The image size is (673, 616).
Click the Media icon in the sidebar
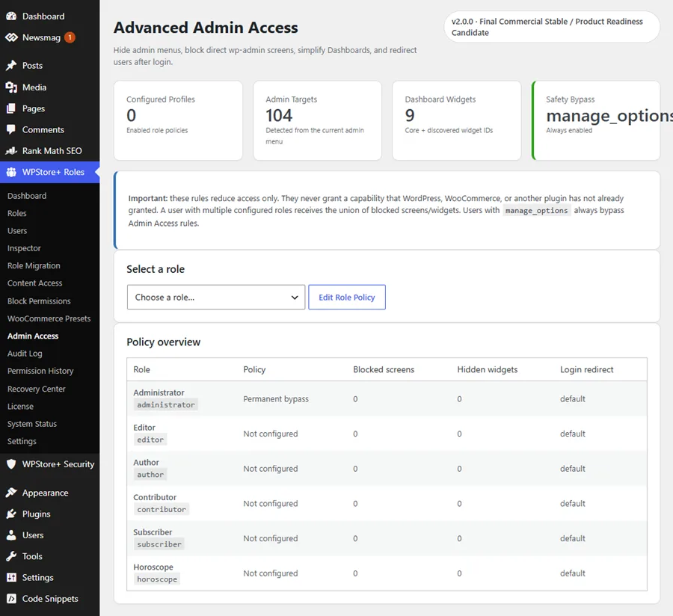(11, 87)
